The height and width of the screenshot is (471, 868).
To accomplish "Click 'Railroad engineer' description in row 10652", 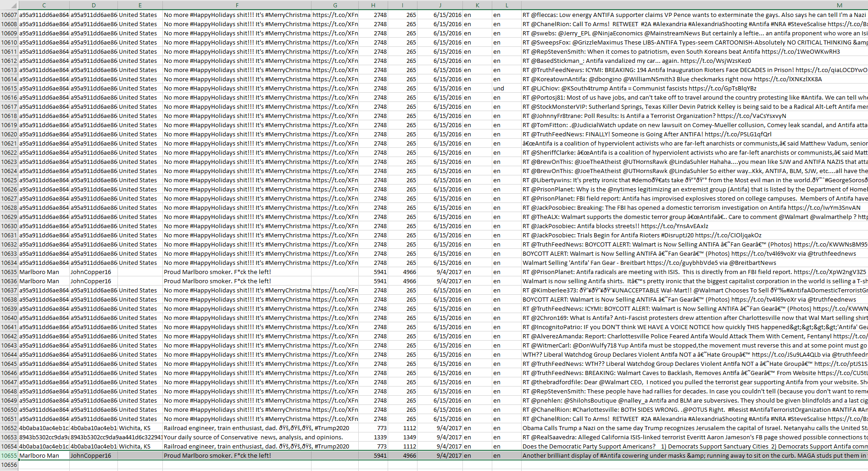I will [237, 428].
